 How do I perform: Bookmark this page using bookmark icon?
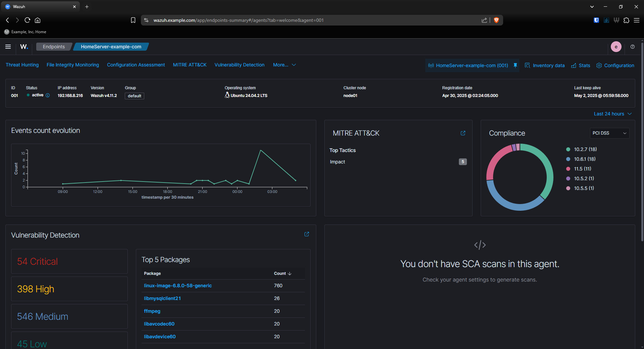click(133, 20)
